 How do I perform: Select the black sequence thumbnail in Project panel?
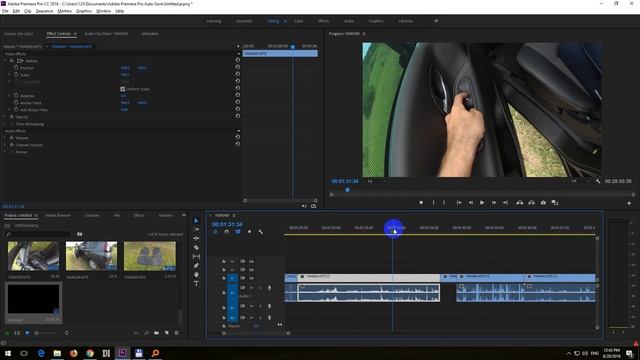coord(33,299)
